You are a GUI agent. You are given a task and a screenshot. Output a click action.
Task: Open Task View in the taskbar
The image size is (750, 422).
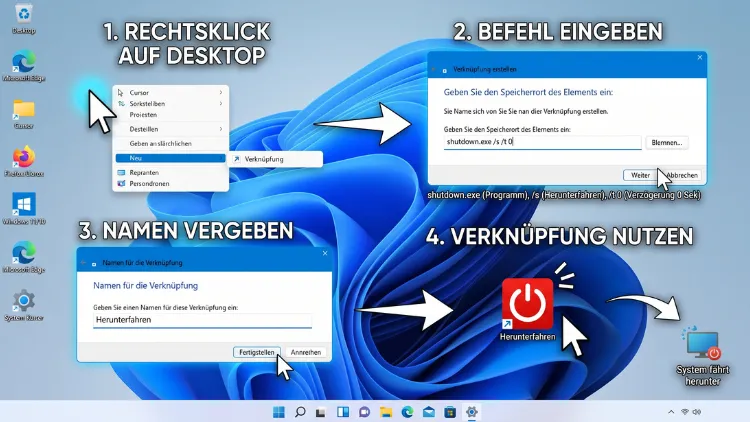click(321, 411)
